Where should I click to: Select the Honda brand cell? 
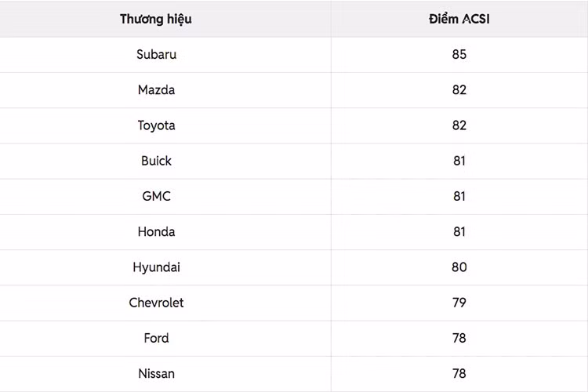click(x=156, y=232)
